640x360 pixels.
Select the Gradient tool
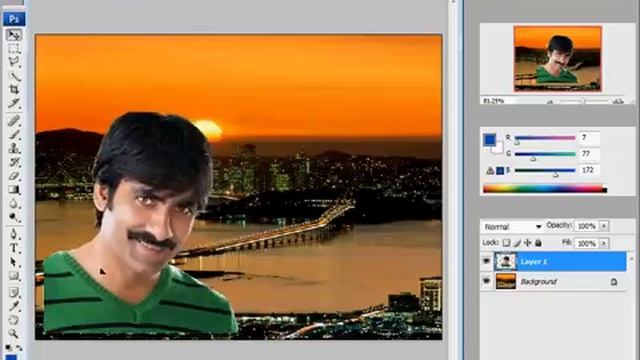(14, 190)
